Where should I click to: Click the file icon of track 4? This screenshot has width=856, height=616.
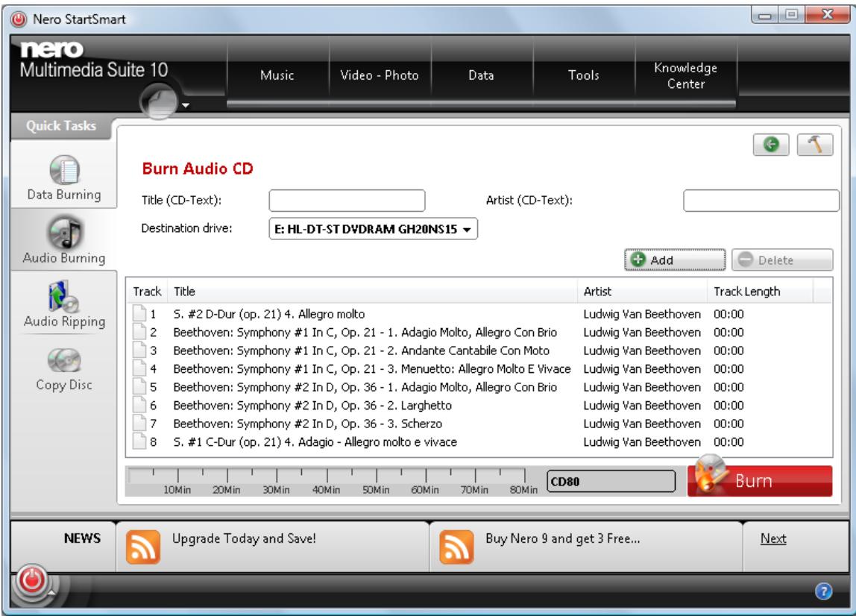(139, 368)
